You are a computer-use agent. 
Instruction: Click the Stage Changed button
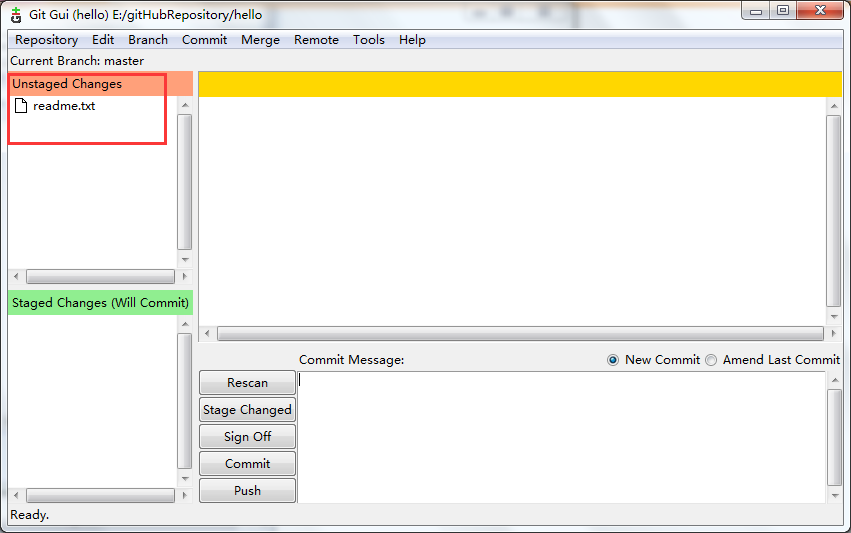click(x=247, y=410)
